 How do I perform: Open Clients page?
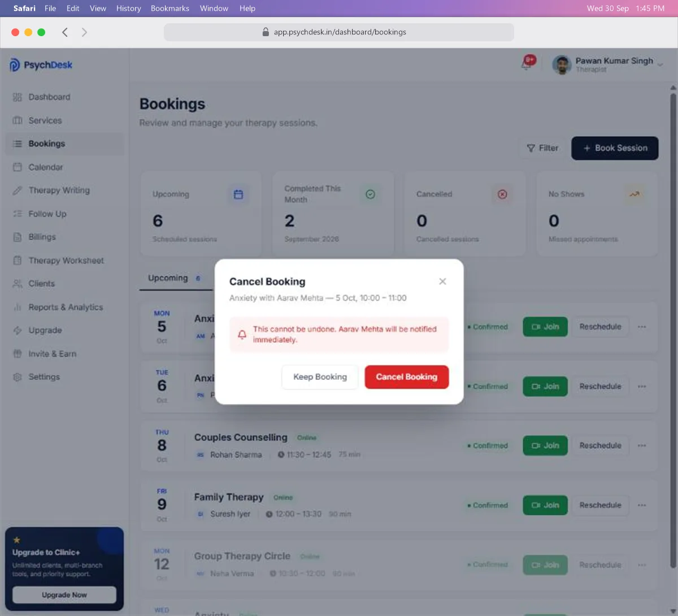tap(65, 284)
